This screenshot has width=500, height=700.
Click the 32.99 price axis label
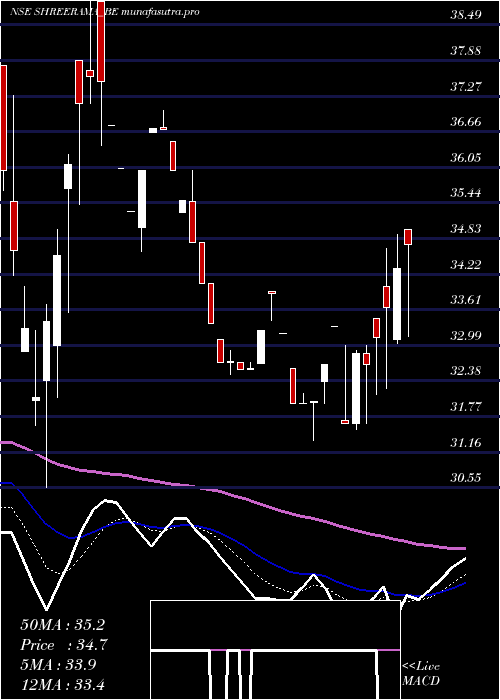click(466, 335)
